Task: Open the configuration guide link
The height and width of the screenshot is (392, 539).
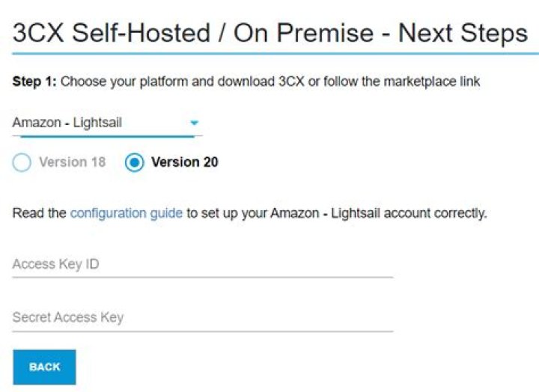Action: pyautogui.click(x=126, y=213)
